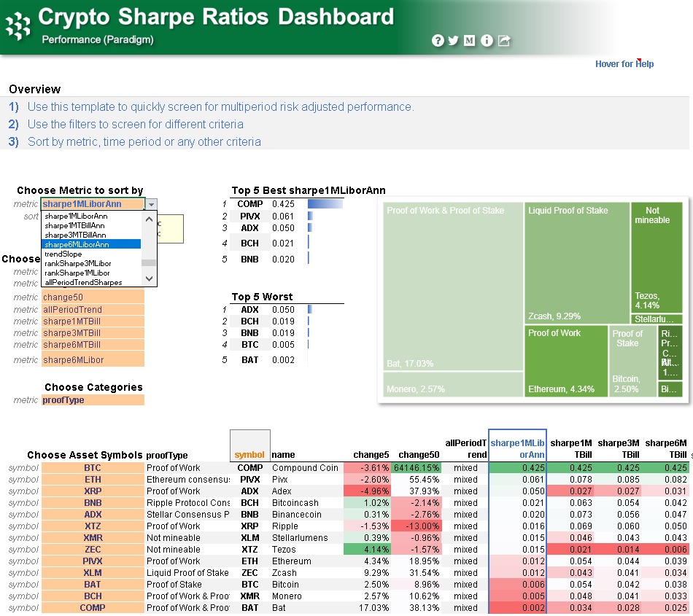
Task: Click the Top 5 Worst heading
Action: click(262, 297)
